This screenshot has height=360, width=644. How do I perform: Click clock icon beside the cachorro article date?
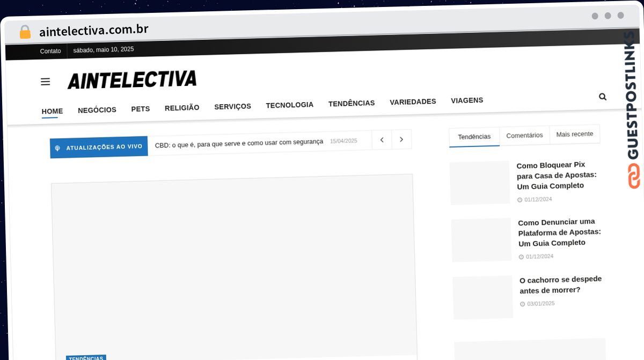point(522,304)
